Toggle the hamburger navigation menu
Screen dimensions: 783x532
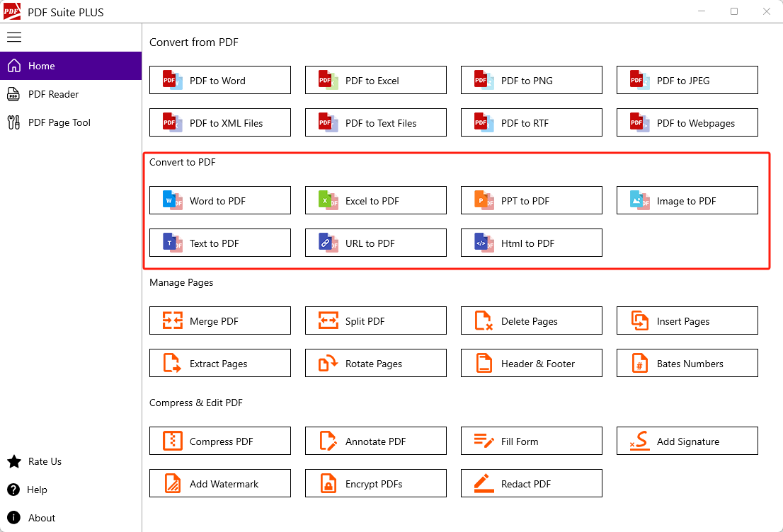14,37
